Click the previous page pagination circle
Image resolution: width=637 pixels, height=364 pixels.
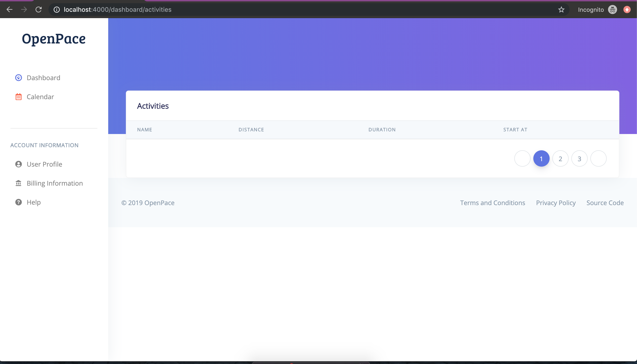tap(522, 159)
